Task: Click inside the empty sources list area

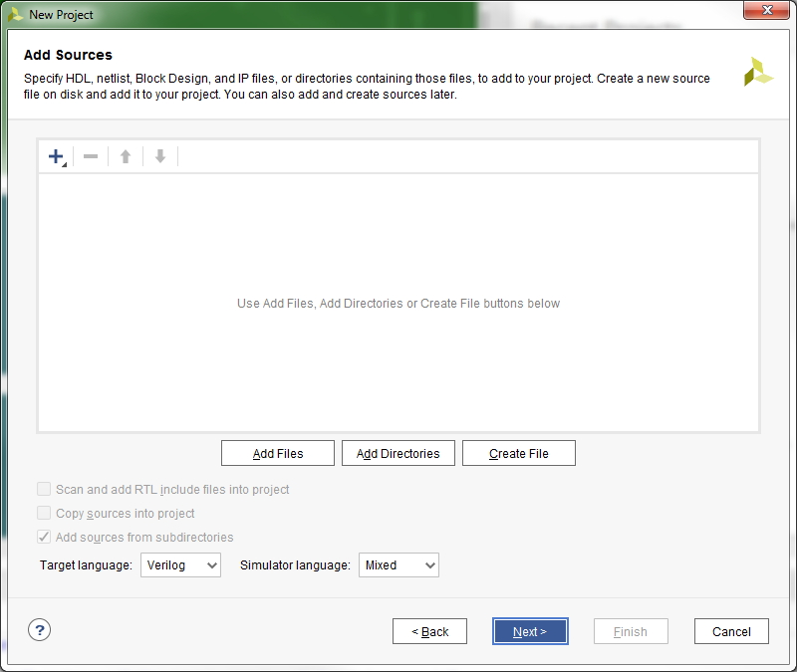Action: pos(398,304)
